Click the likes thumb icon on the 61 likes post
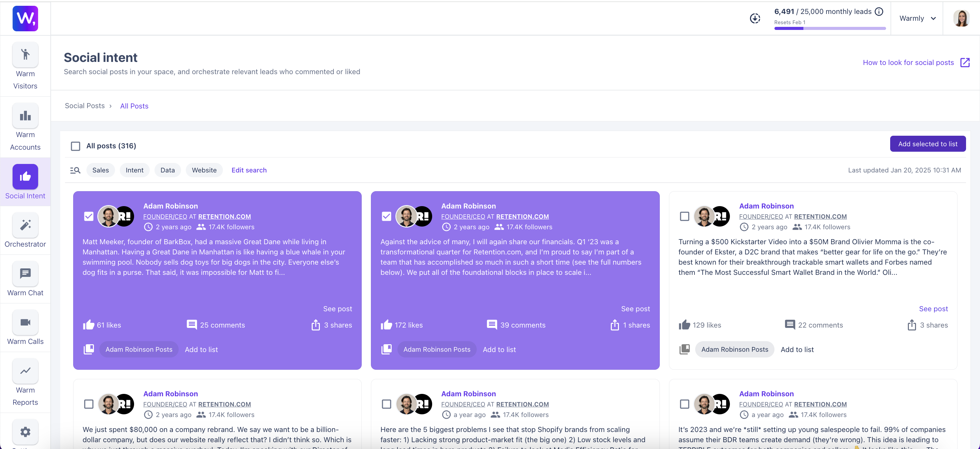 (88, 325)
